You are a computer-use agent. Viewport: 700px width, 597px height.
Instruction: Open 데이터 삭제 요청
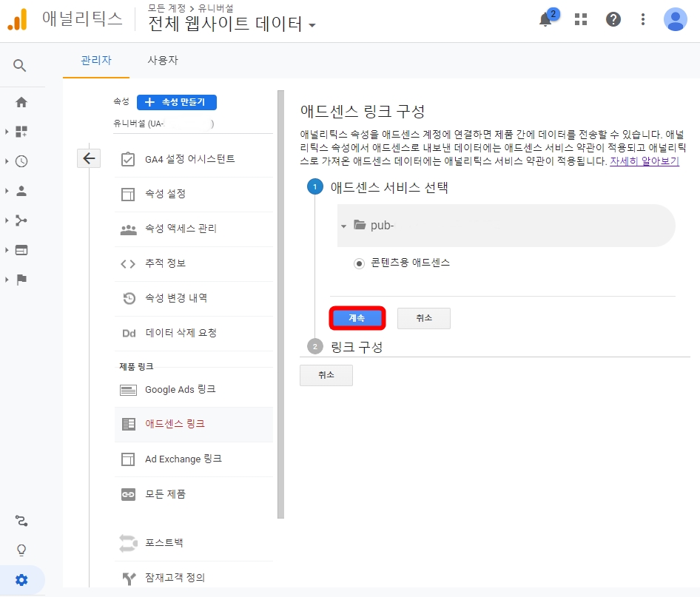click(181, 333)
